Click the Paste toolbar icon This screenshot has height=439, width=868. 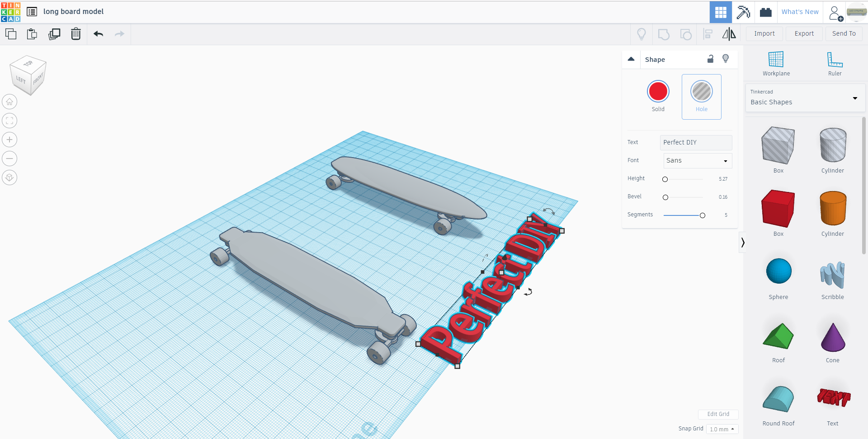click(32, 34)
